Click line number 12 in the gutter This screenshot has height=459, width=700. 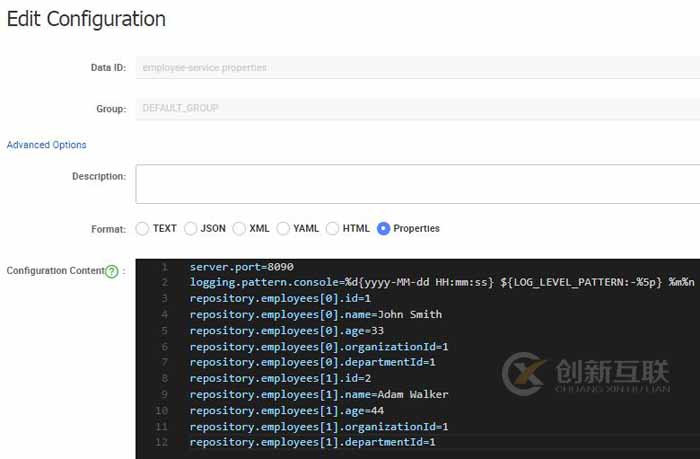tap(162, 442)
